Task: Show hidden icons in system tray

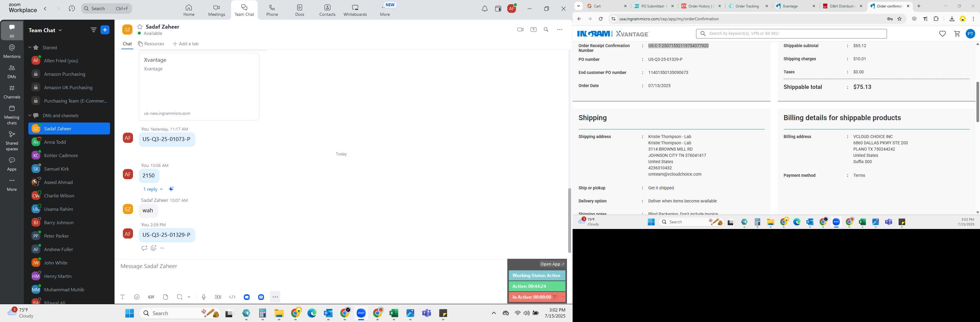Action: tap(493, 313)
